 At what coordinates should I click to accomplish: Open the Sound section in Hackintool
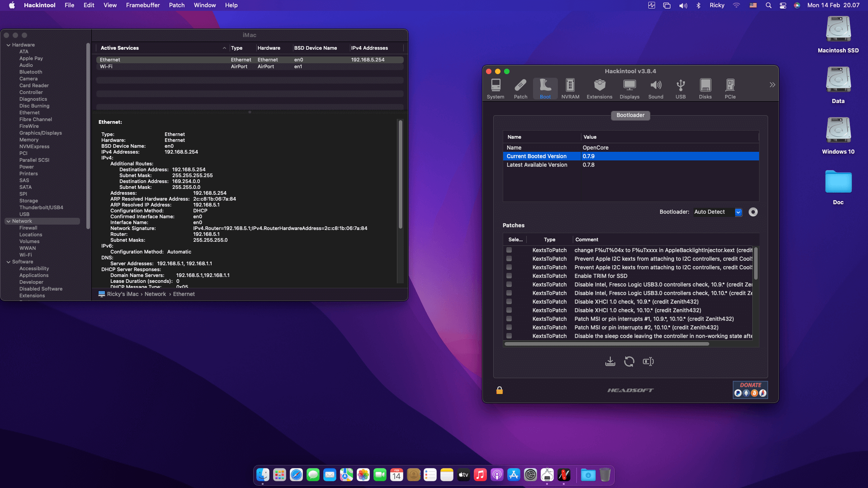coord(656,89)
